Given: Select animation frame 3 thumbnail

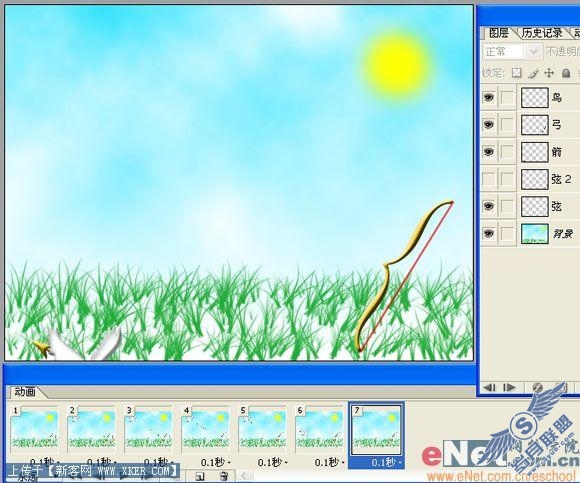Looking at the screenshot, I should coord(148,429).
